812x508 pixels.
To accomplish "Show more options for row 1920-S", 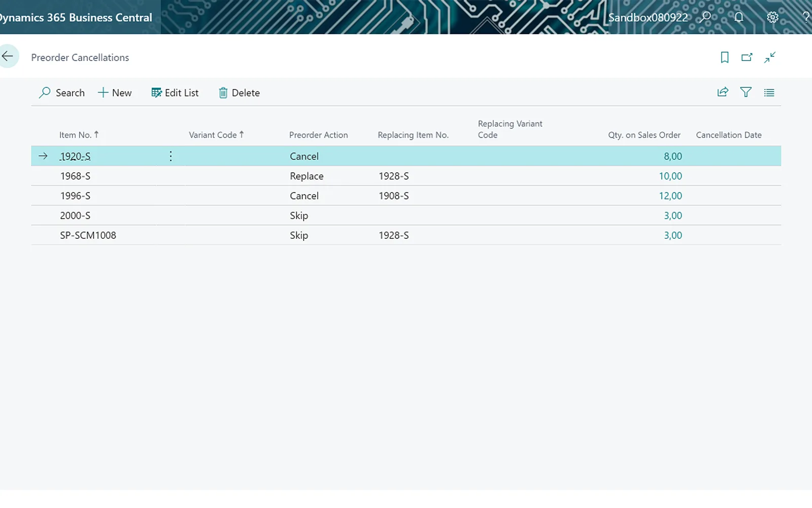I will (171, 156).
